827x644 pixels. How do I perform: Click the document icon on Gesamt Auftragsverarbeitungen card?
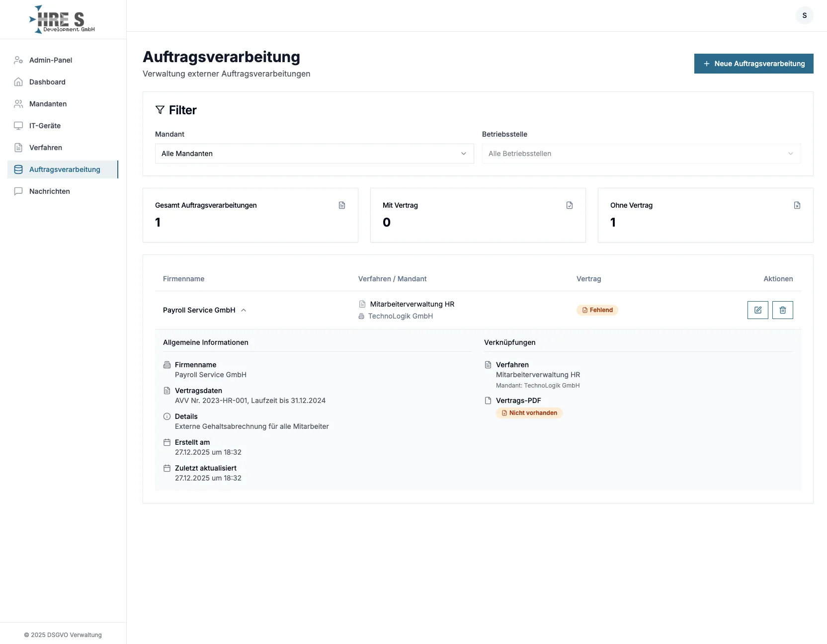[x=342, y=205]
